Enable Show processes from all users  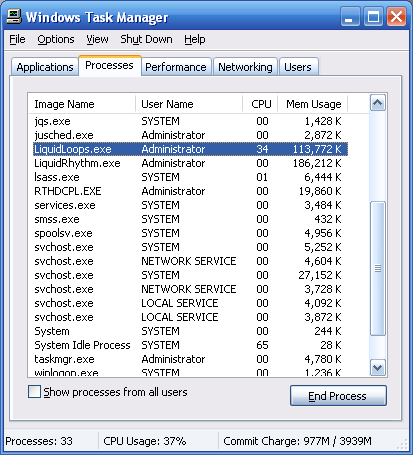[x=34, y=392]
